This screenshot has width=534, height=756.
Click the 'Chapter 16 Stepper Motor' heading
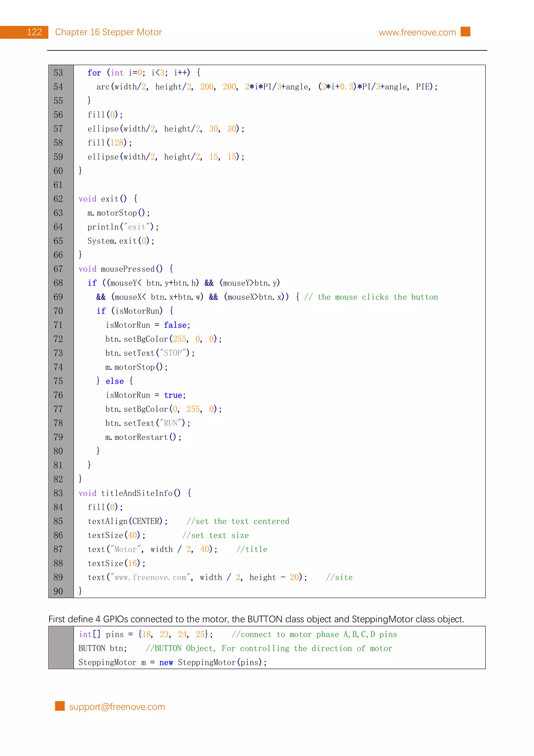click(x=108, y=32)
